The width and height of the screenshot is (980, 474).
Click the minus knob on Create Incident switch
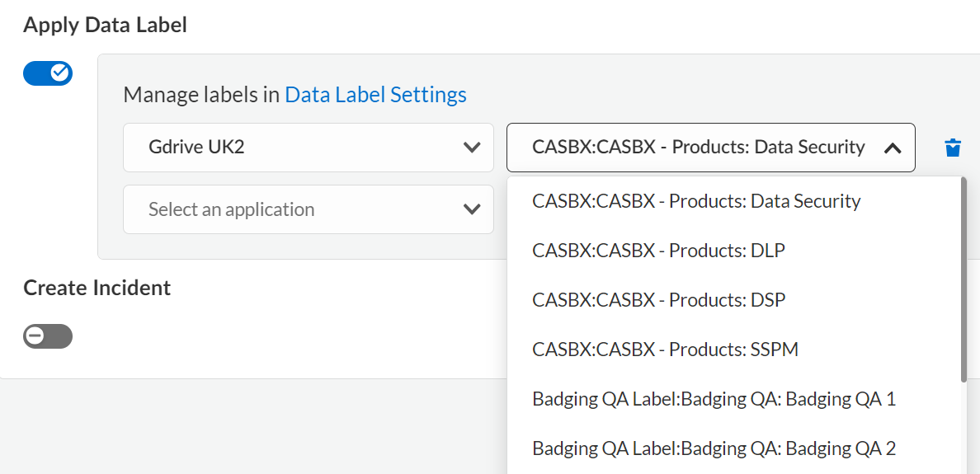click(x=35, y=336)
